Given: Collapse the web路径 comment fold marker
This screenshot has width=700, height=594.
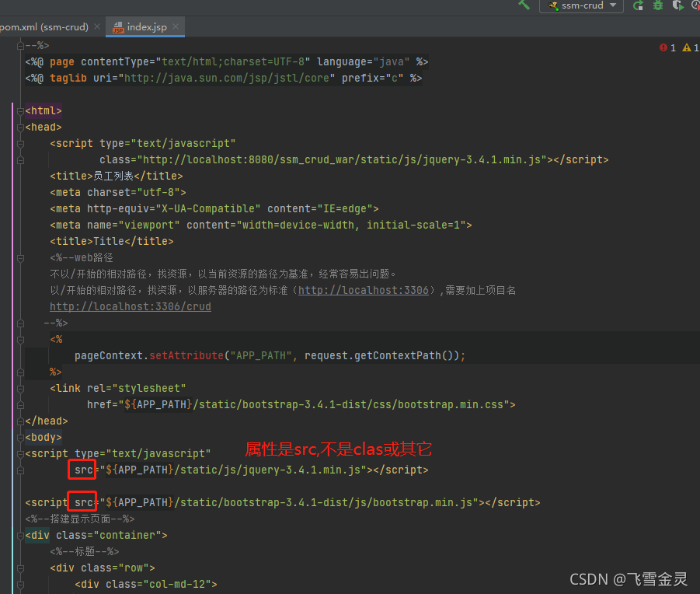Looking at the screenshot, I should point(20,257).
